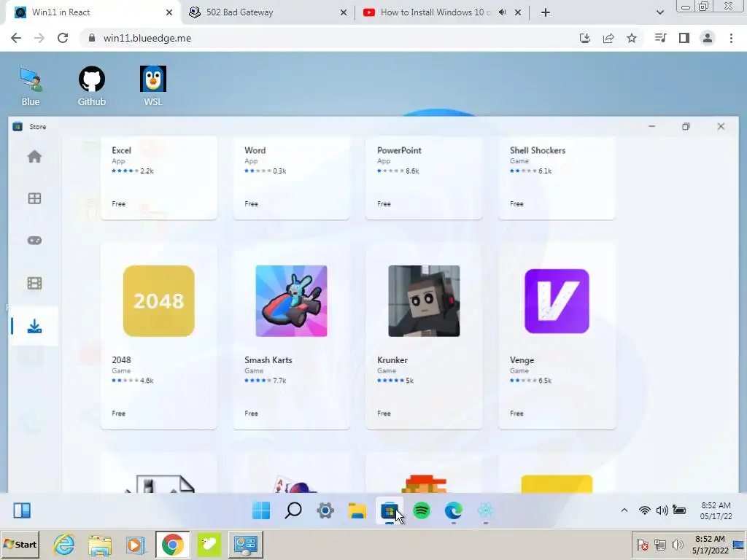
Task: Open the Search magnifier in Win11 taskbar
Action: coord(293,510)
